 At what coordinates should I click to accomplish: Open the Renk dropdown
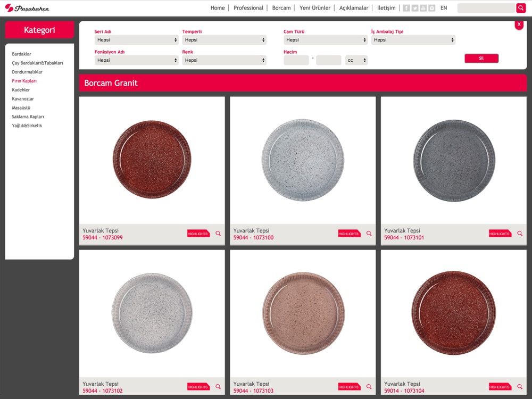[225, 61]
